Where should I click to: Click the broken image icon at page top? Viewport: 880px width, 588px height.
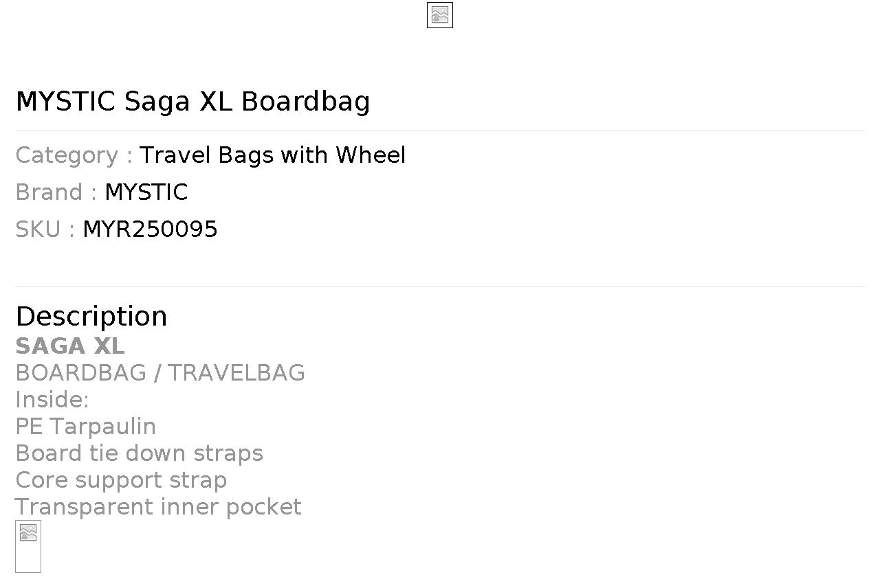click(440, 15)
